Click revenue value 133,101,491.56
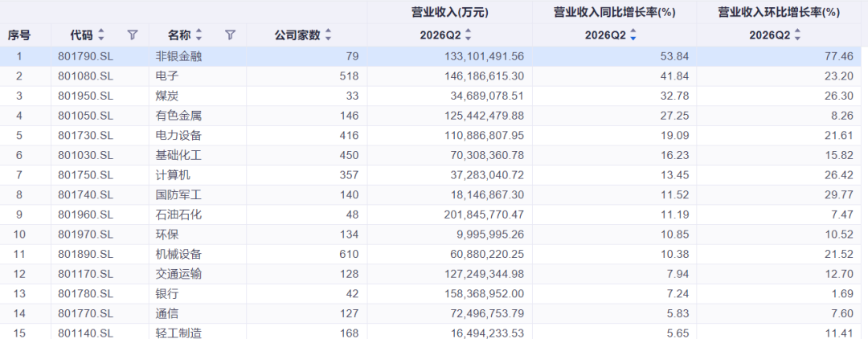 [x=484, y=56]
